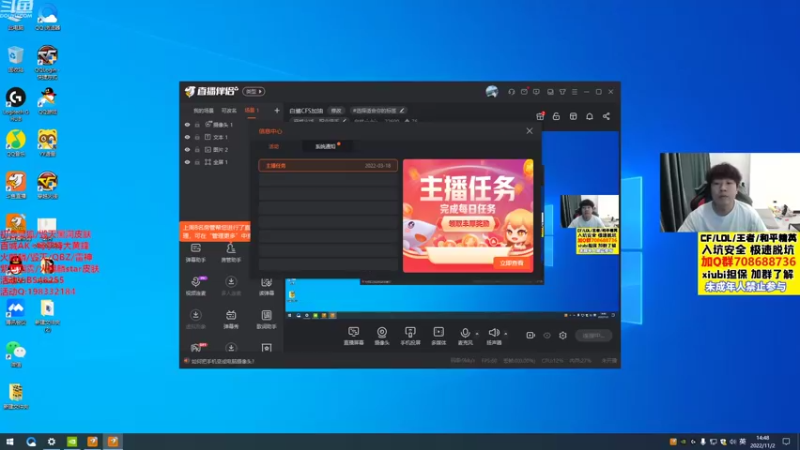The height and width of the screenshot is (450, 800).
Task: Click the headset support icon in title bar
Action: [x=511, y=92]
